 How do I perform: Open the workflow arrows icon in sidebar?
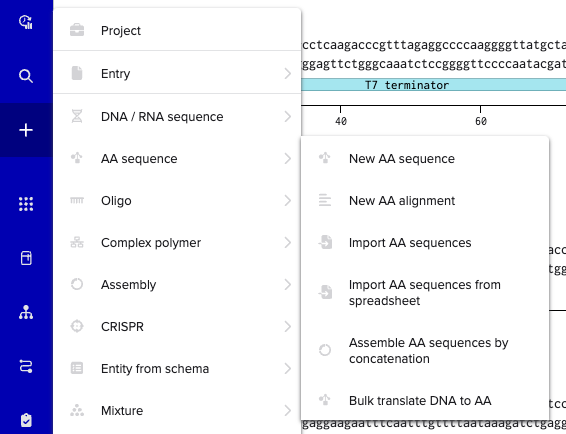(x=26, y=366)
